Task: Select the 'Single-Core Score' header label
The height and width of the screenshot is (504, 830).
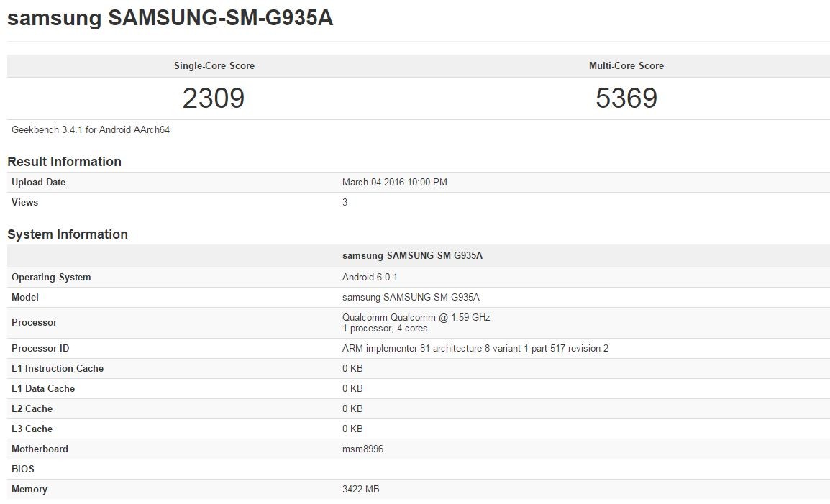Action: [214, 65]
